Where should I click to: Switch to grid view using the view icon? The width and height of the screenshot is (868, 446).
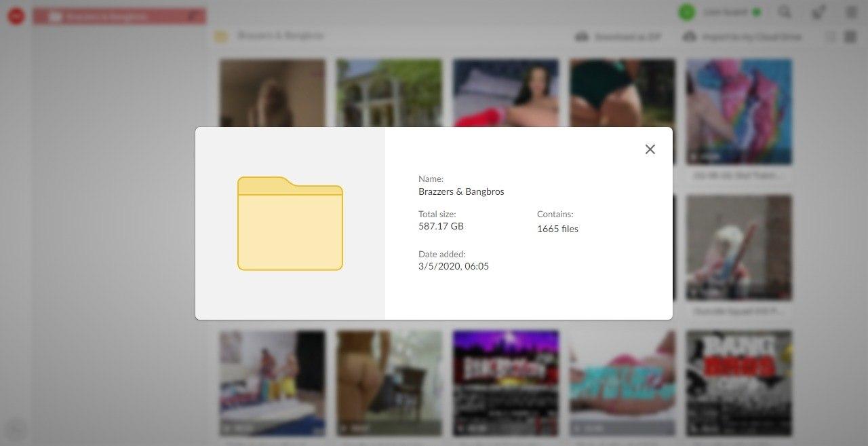click(x=850, y=37)
